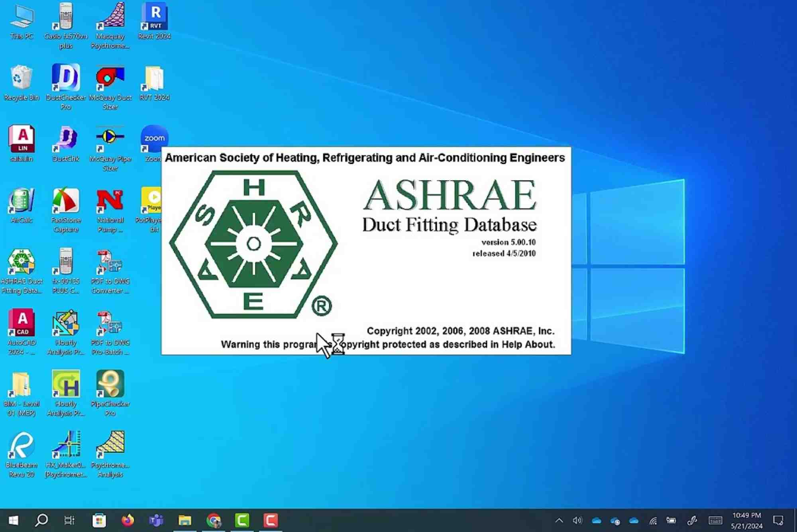This screenshot has height=532, width=797.
Task: Select Macquay Psychrometric desktop icon
Action: click(x=110, y=26)
